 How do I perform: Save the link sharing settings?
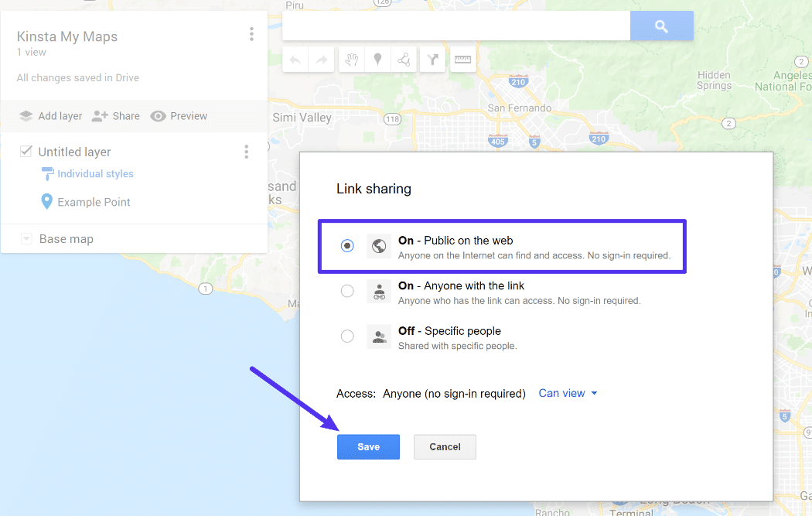click(x=368, y=446)
